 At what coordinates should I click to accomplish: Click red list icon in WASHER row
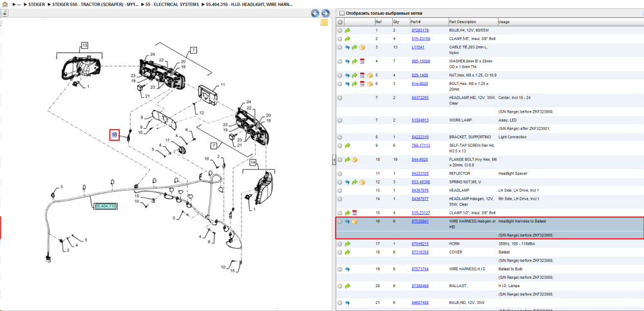click(x=362, y=61)
